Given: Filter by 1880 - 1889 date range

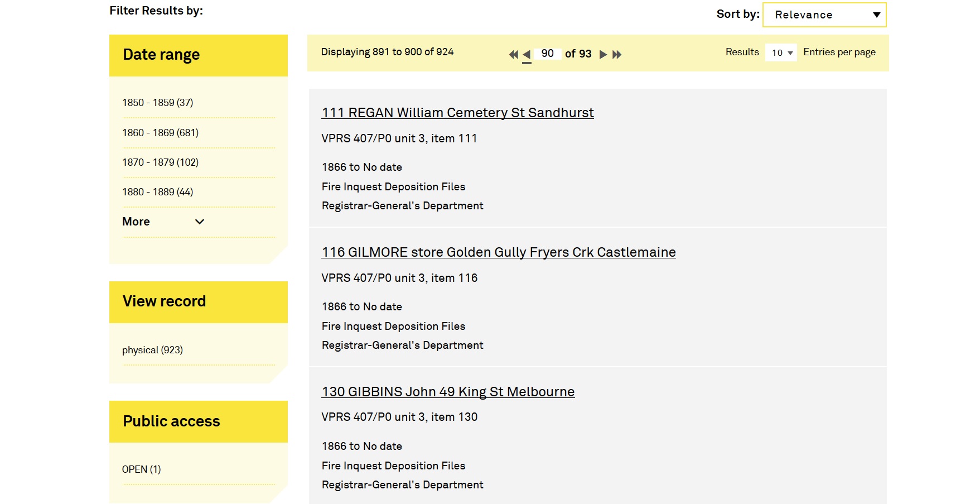Looking at the screenshot, I should click(158, 192).
